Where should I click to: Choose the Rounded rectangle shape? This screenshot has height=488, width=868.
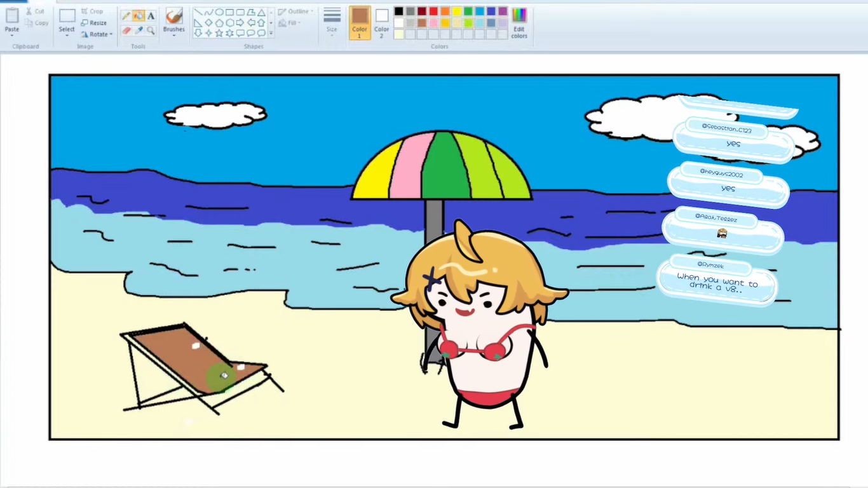coord(240,12)
